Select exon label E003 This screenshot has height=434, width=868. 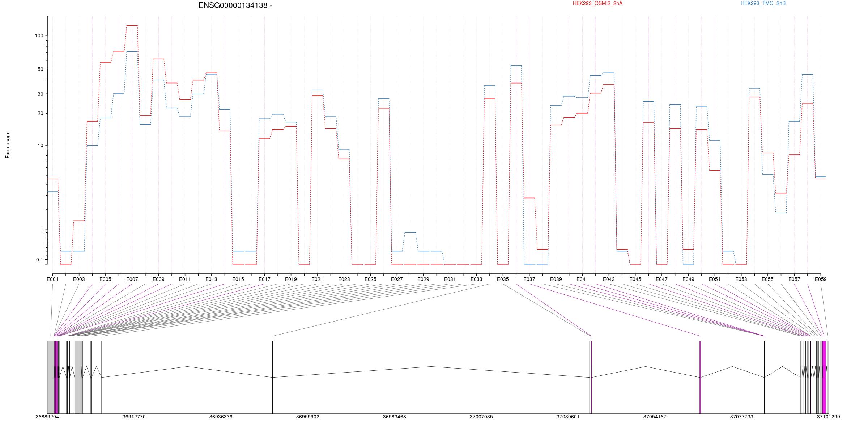(x=79, y=279)
